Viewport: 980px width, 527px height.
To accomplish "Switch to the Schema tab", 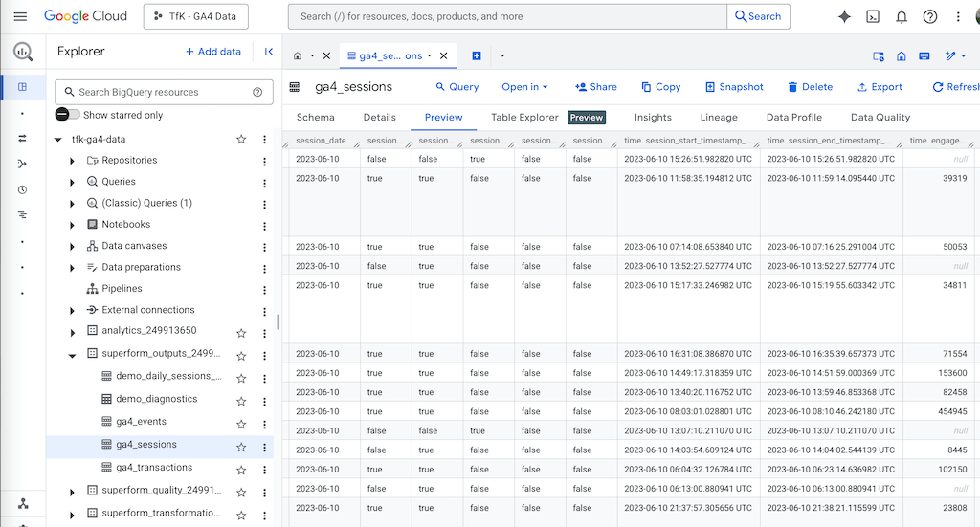I will [315, 117].
